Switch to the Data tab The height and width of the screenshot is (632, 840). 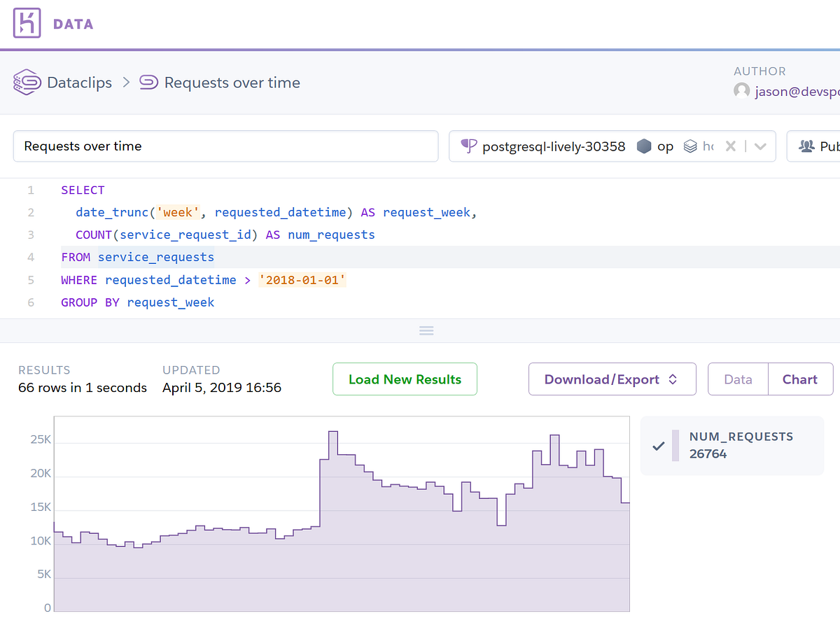[x=738, y=379]
